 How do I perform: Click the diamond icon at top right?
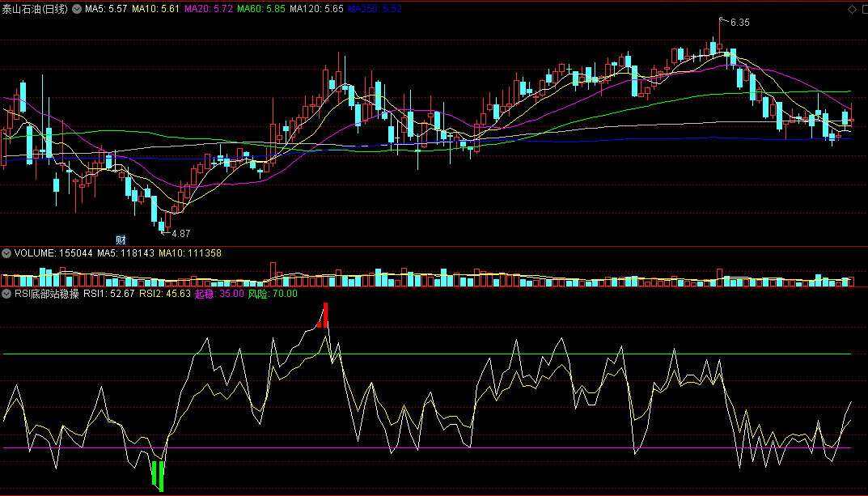point(853,9)
